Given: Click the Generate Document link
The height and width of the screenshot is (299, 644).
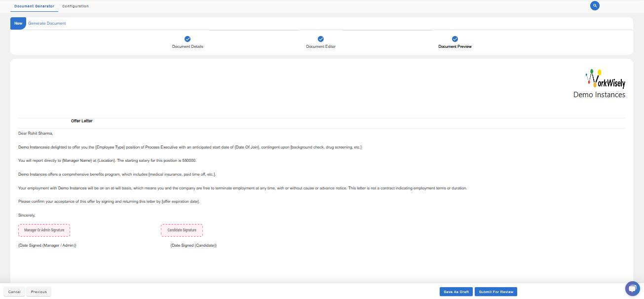Looking at the screenshot, I should click(47, 23).
